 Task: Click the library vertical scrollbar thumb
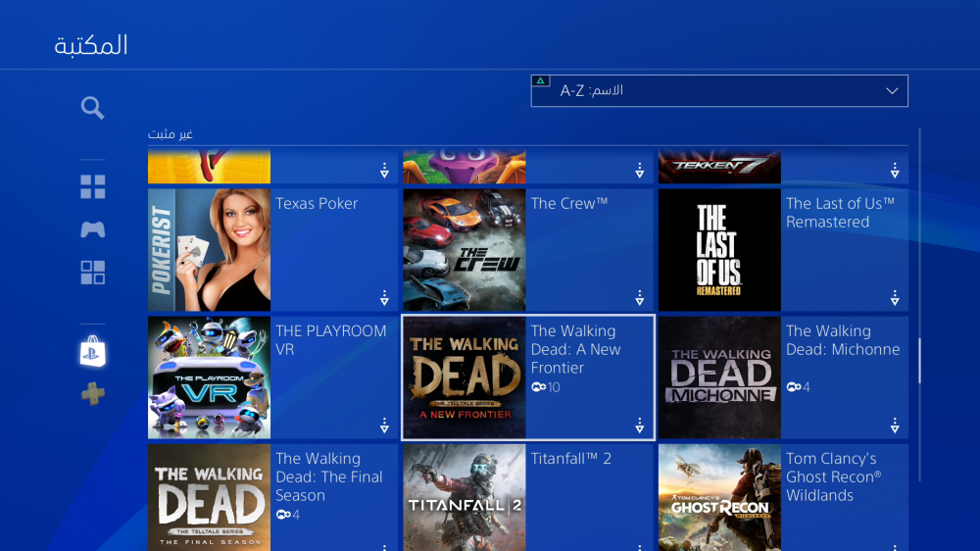point(919,361)
